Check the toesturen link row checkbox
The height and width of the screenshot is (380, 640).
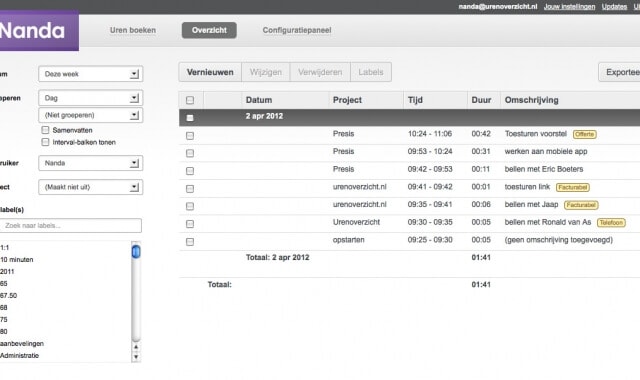190,189
